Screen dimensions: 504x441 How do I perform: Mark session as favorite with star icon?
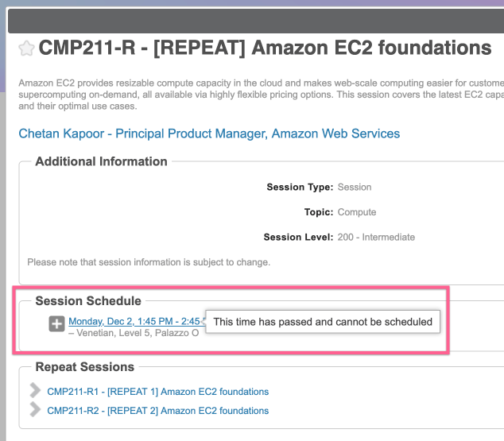[x=26, y=48]
